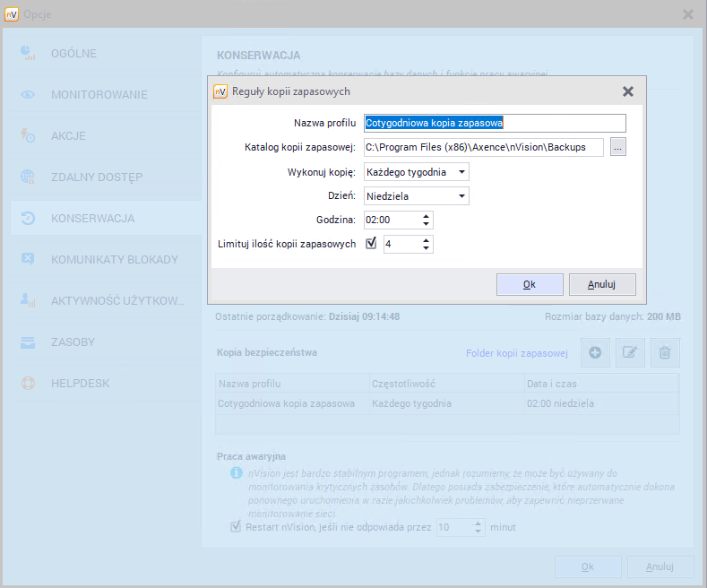Toggle Restart nVision checkbox
Viewport: 707px width, 588px height.
coord(236,527)
